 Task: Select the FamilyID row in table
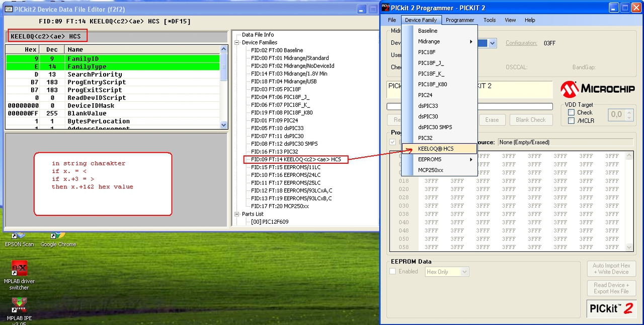tap(113, 58)
